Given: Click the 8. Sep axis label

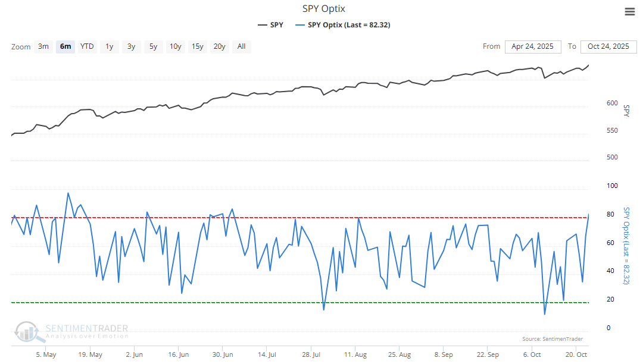Looking at the screenshot, I should tap(444, 354).
